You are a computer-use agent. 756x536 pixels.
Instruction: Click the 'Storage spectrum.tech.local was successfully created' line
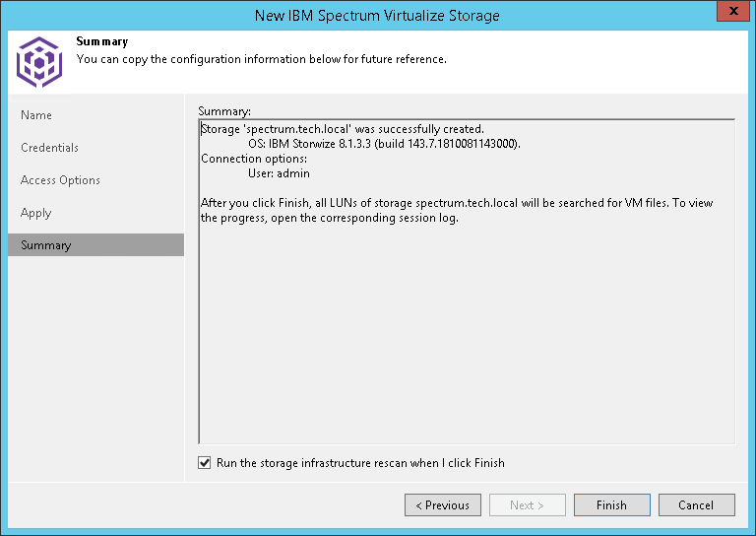point(343,129)
